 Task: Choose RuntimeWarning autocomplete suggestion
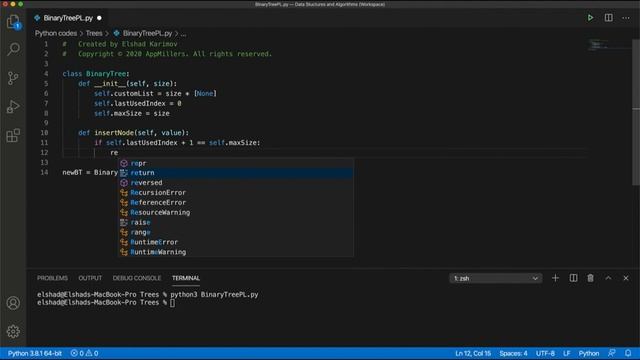pos(236,252)
